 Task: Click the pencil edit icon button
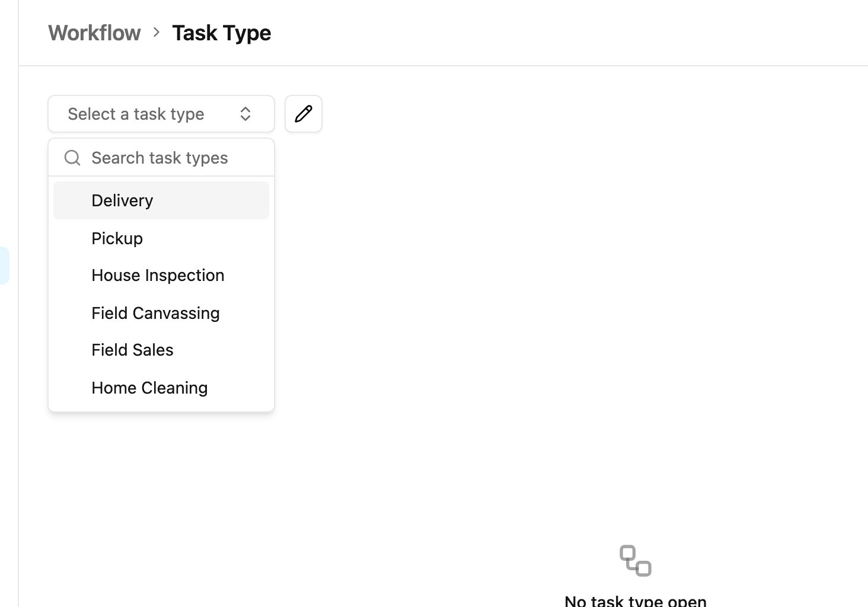(x=304, y=114)
